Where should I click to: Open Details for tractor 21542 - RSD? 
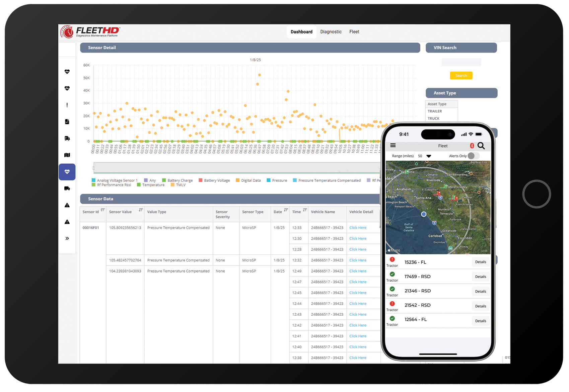480,306
